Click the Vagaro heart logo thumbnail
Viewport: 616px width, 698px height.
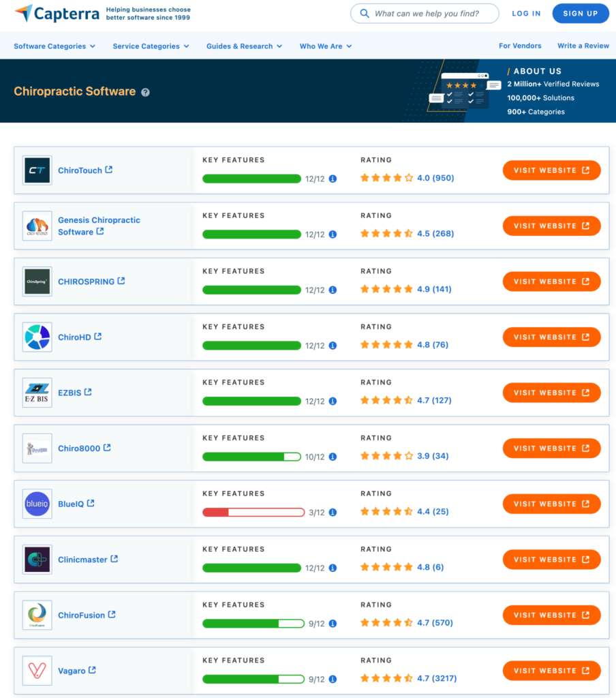(x=37, y=671)
